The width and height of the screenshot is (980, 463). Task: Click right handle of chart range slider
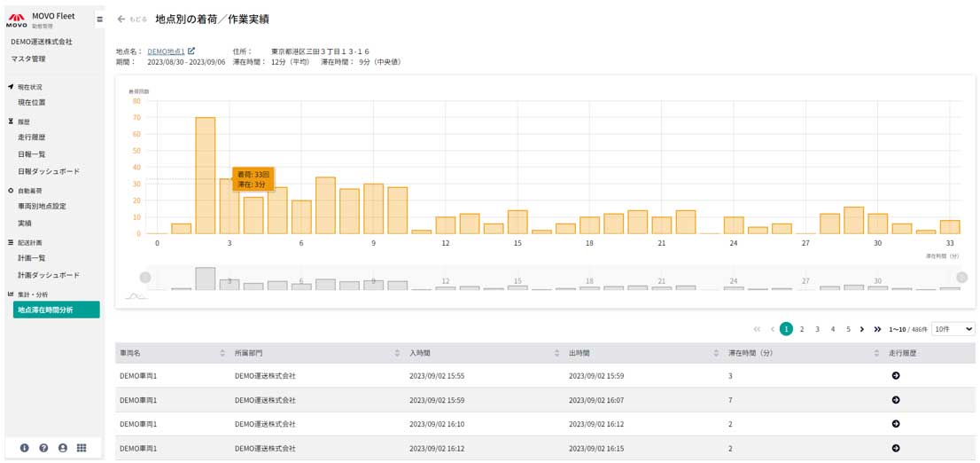962,277
